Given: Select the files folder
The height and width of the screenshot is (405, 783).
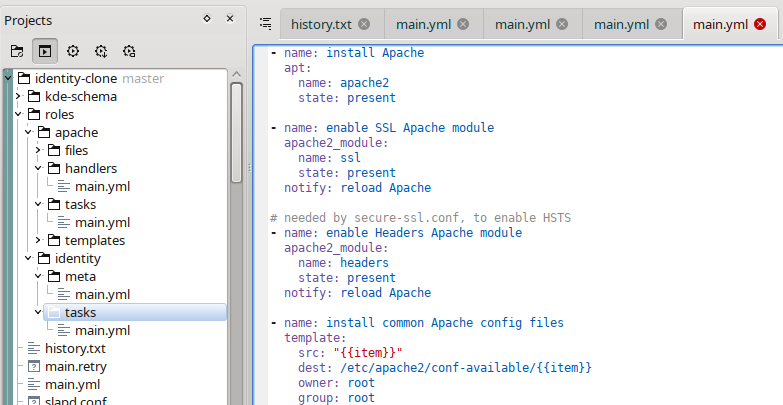Looking at the screenshot, I should [76, 150].
